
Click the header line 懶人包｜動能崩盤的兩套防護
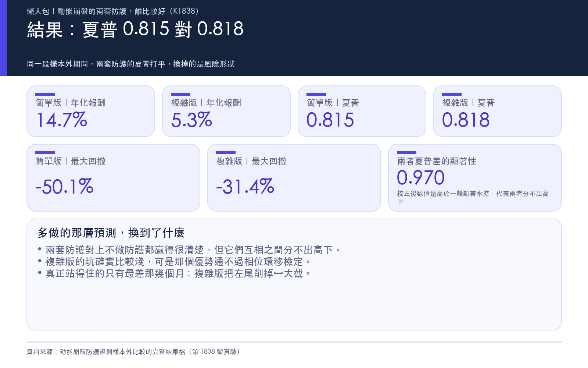point(113,11)
